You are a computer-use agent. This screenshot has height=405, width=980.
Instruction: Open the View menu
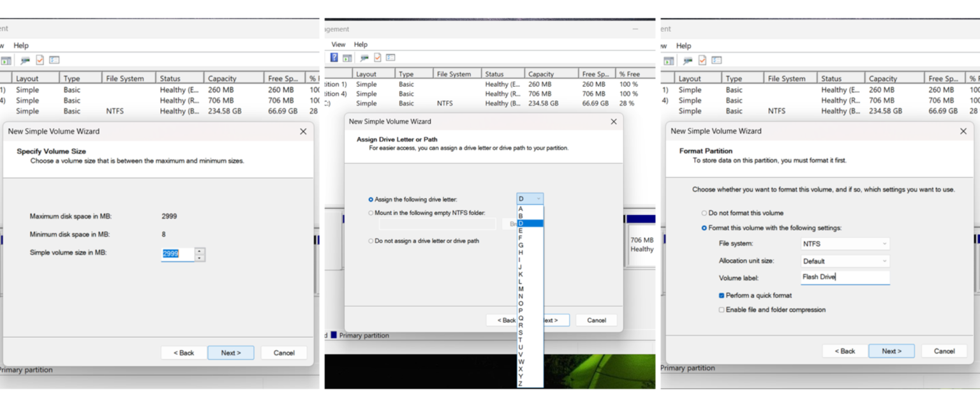pyautogui.click(x=338, y=44)
